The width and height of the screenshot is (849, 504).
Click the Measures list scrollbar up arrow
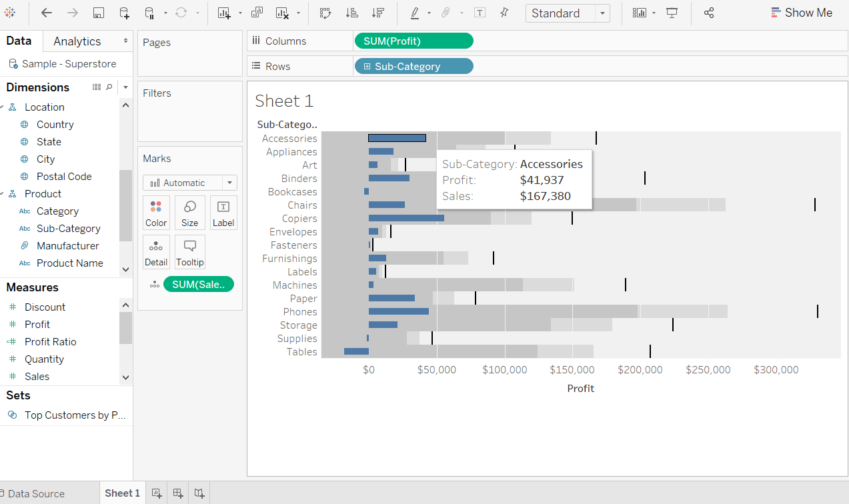pos(125,305)
